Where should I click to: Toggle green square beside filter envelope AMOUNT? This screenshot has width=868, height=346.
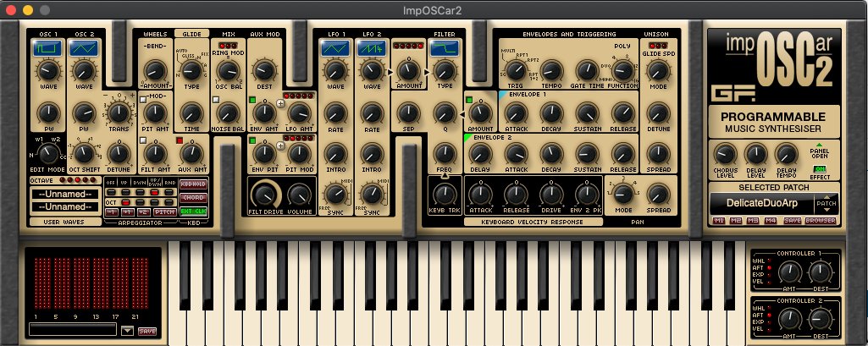coord(469,100)
